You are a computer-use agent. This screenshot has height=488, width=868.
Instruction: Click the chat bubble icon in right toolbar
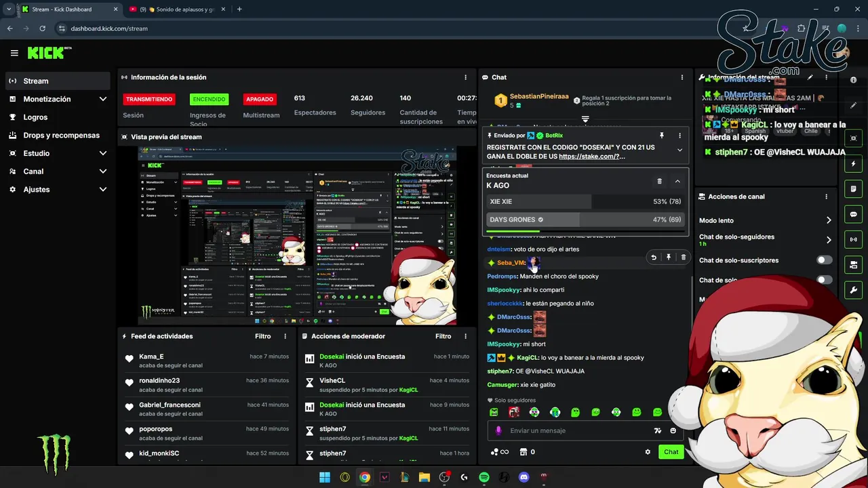853,214
